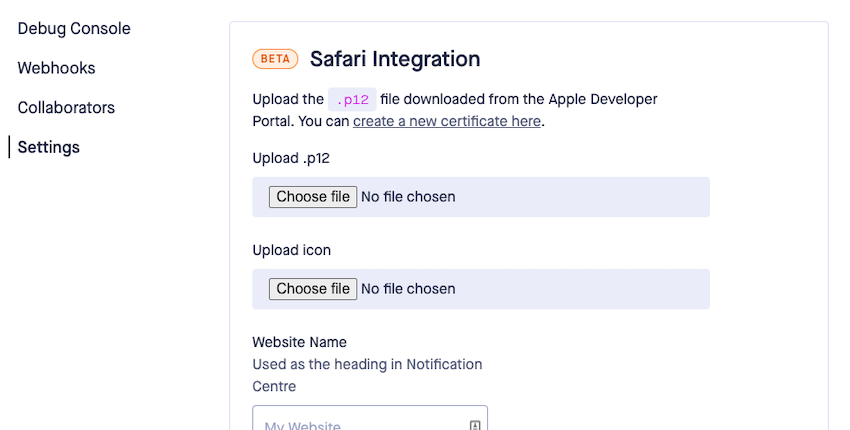Click 'No file chosen' in the .p12 upload row
This screenshot has width=850, height=430.
click(408, 197)
